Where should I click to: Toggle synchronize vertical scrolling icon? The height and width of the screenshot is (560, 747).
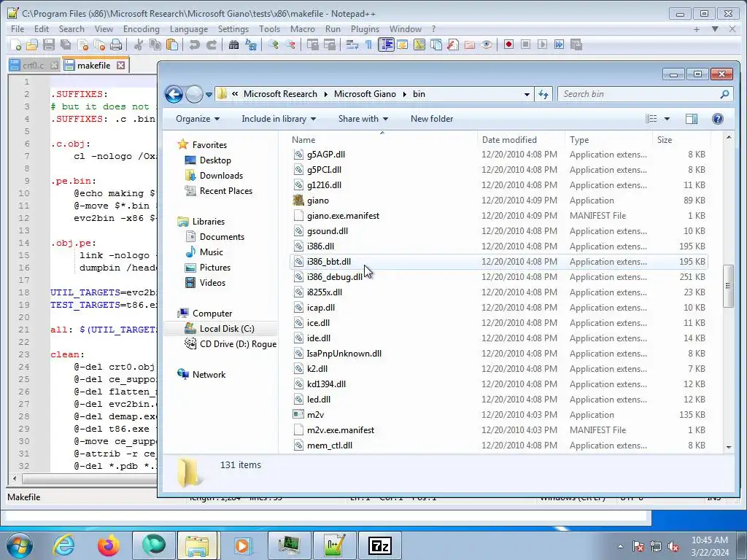pyautogui.click(x=313, y=44)
